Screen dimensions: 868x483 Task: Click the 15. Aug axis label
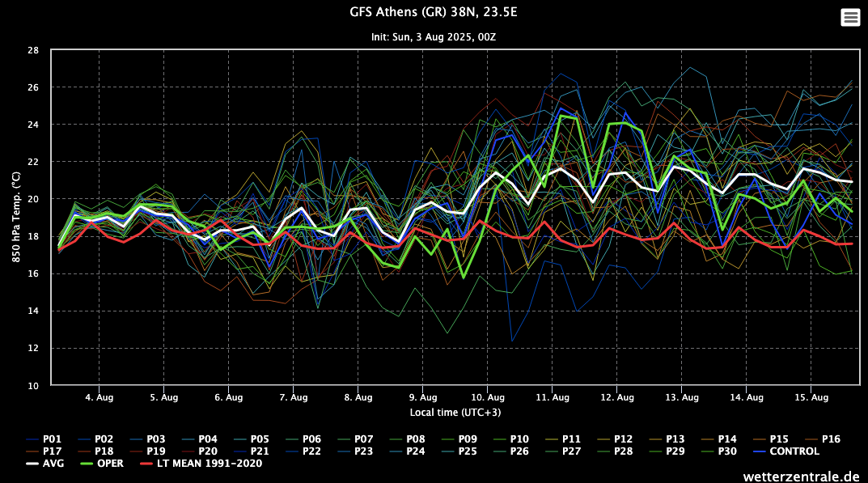click(x=812, y=397)
